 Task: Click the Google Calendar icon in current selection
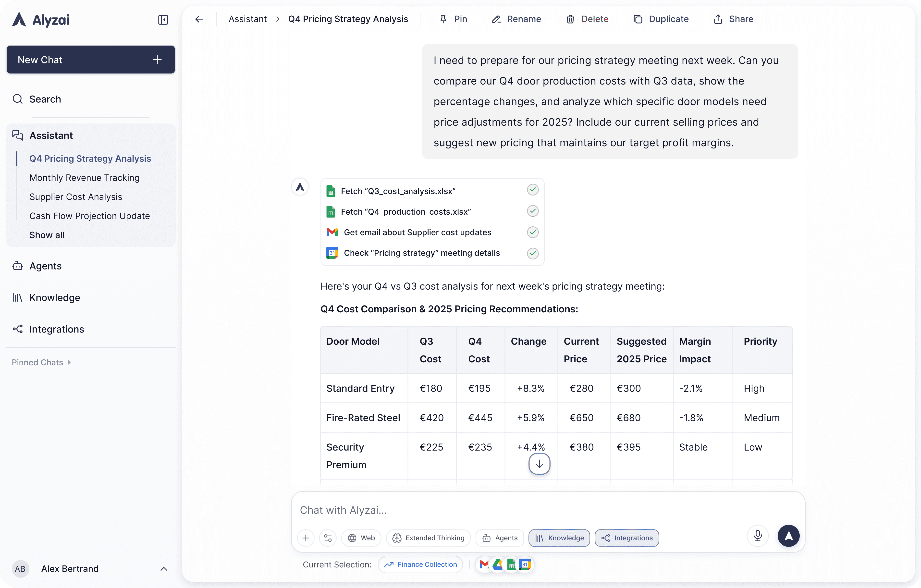(x=525, y=564)
